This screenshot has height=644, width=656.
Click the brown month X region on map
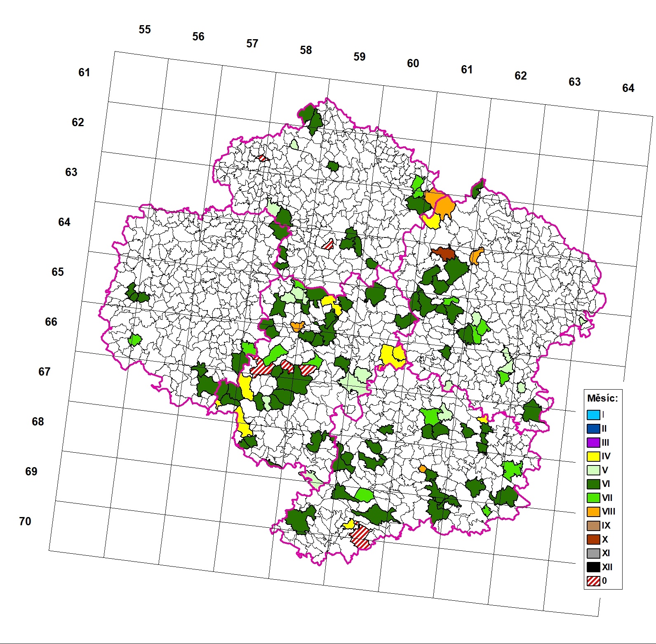click(x=444, y=253)
